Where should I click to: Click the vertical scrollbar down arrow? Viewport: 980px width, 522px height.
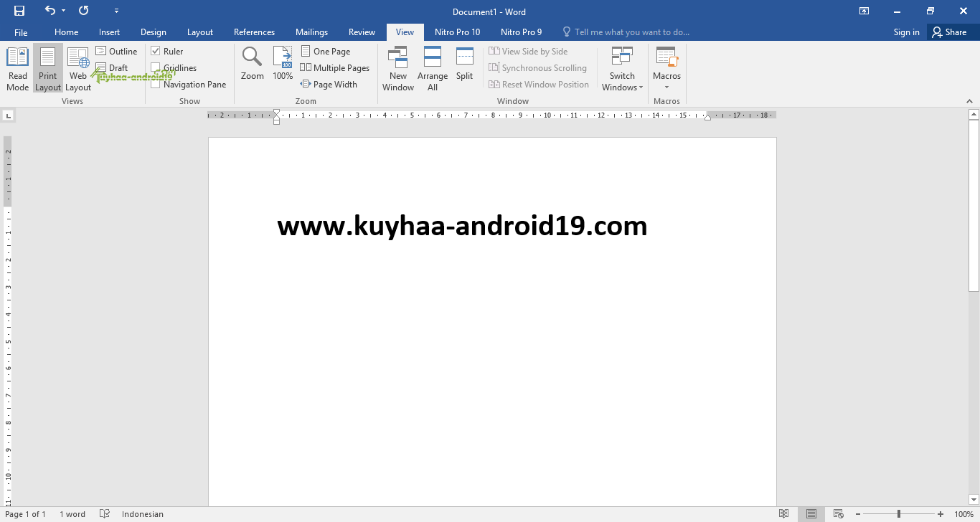[x=974, y=500]
